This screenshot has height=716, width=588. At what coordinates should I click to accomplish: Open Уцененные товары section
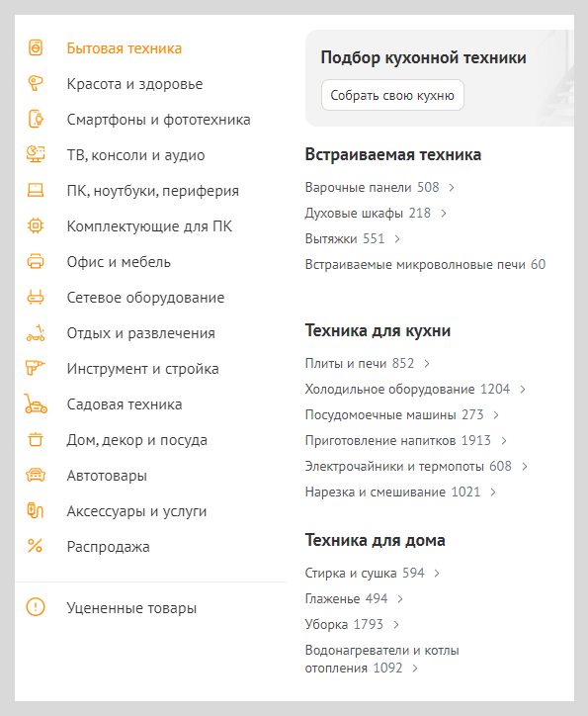[x=131, y=608]
